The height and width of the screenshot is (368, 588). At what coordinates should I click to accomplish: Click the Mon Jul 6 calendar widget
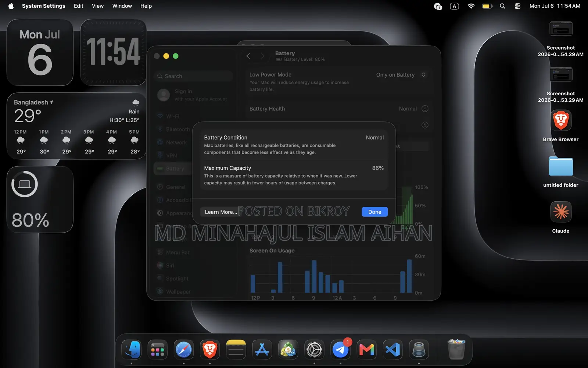tap(40, 52)
